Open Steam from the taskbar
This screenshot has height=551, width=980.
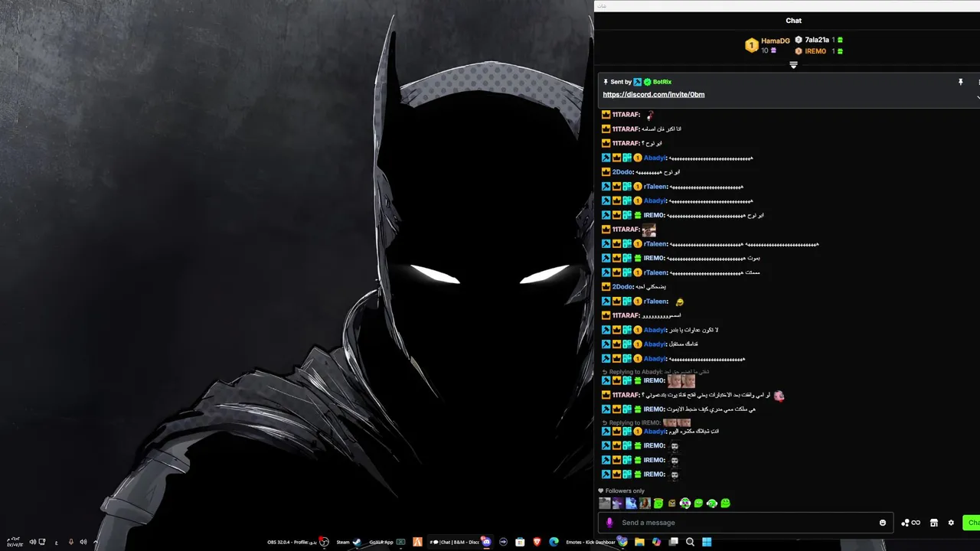(x=349, y=542)
